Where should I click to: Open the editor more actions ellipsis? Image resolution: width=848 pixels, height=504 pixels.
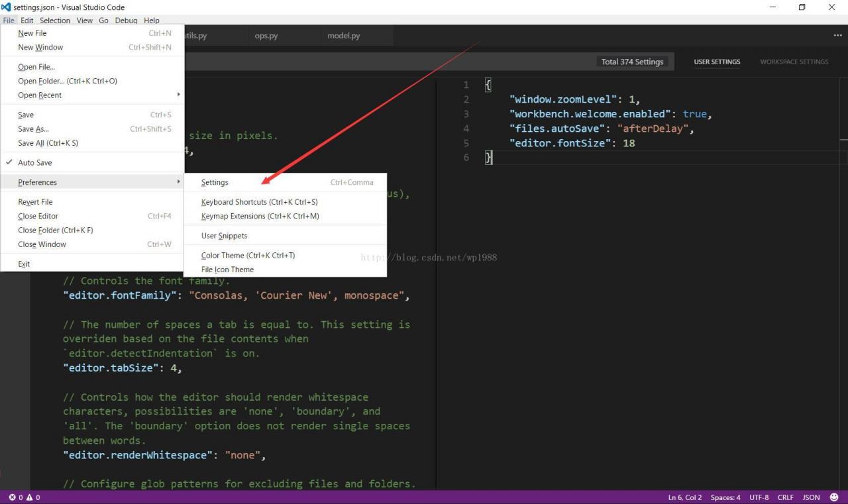(x=838, y=35)
